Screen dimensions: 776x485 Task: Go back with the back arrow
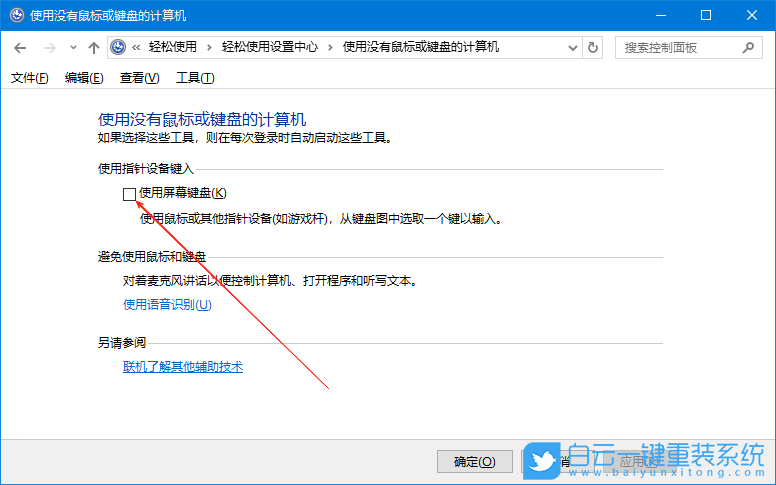pos(20,48)
